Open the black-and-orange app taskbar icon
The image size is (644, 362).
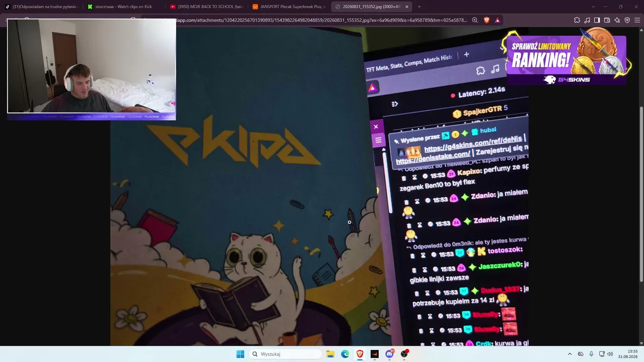point(374,354)
